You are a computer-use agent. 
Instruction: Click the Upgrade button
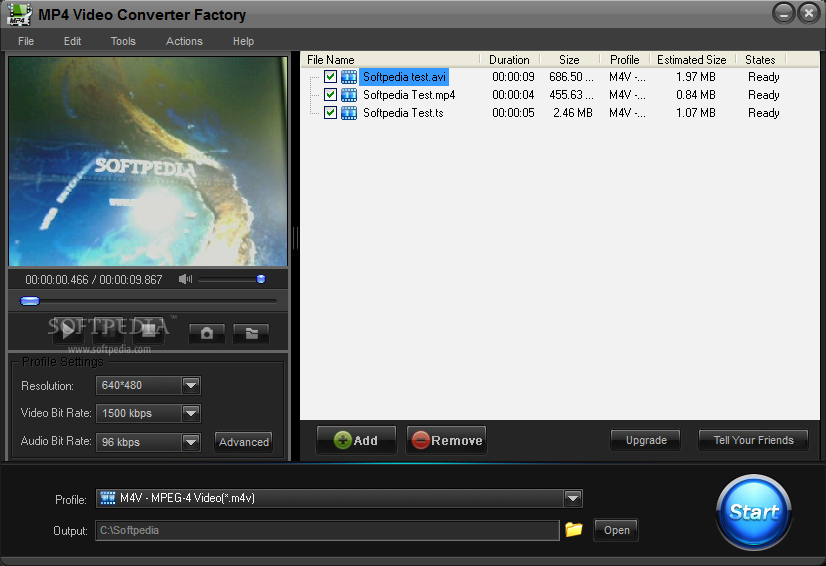tap(646, 440)
